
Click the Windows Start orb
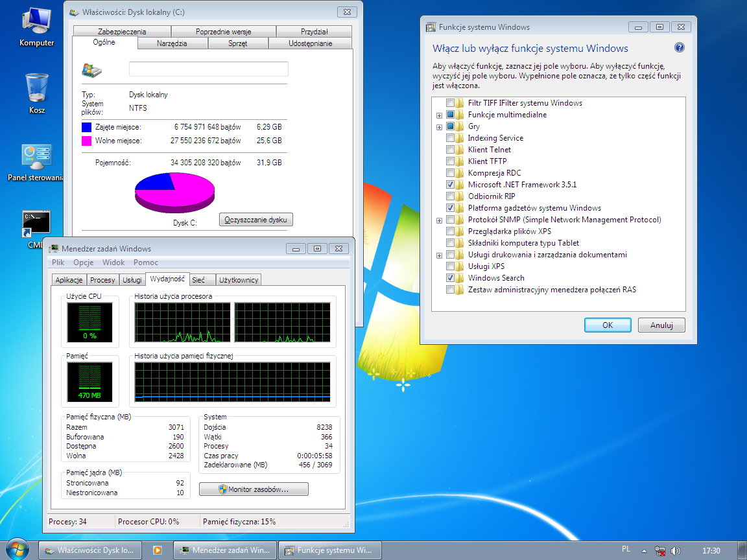(17, 550)
